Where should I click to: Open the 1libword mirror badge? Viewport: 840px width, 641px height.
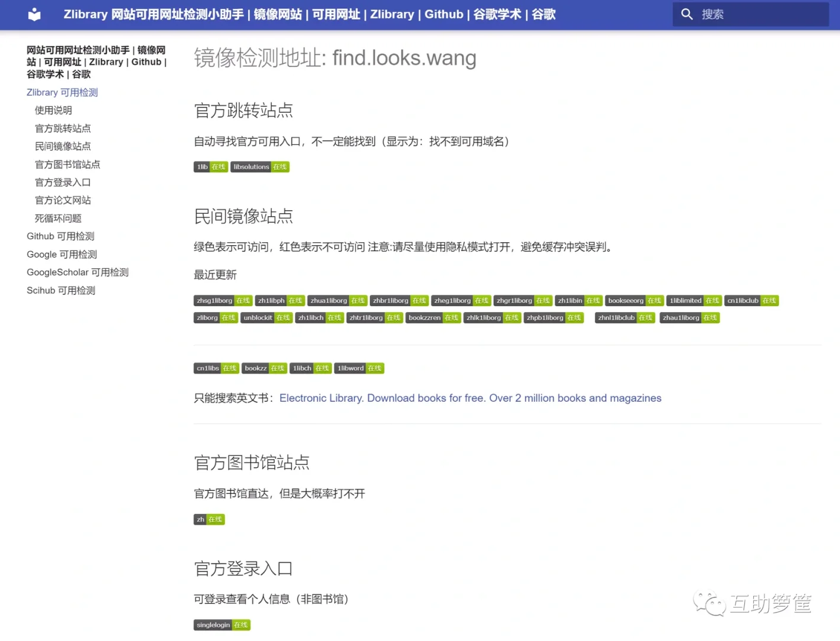tap(359, 369)
